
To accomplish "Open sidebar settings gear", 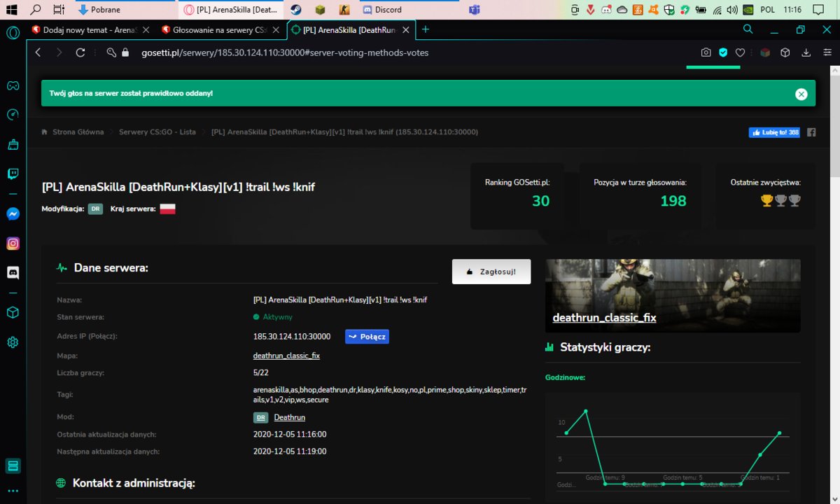I will click(13, 342).
